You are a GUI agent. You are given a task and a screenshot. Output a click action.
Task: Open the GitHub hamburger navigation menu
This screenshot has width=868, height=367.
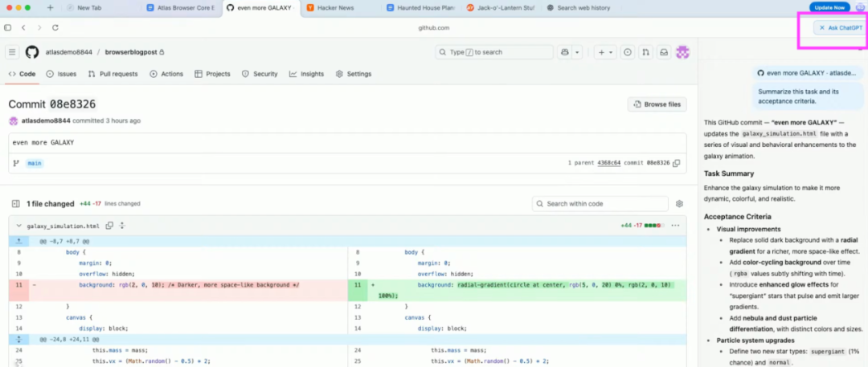pos(12,52)
